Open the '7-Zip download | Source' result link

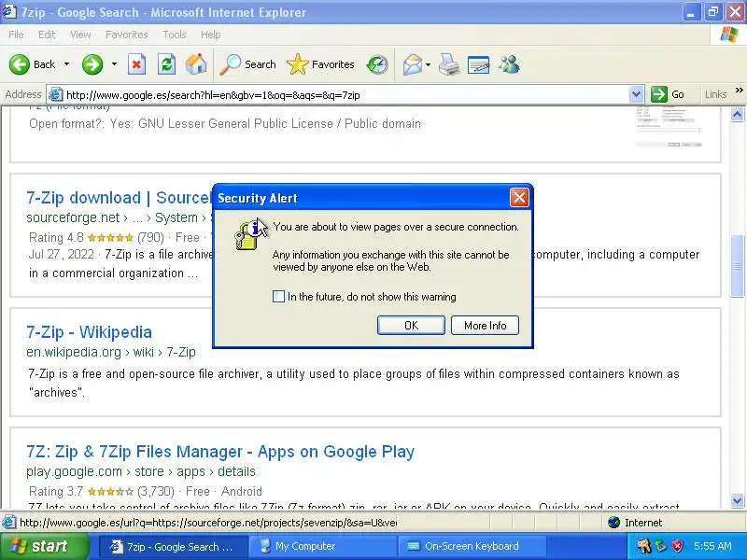(119, 198)
